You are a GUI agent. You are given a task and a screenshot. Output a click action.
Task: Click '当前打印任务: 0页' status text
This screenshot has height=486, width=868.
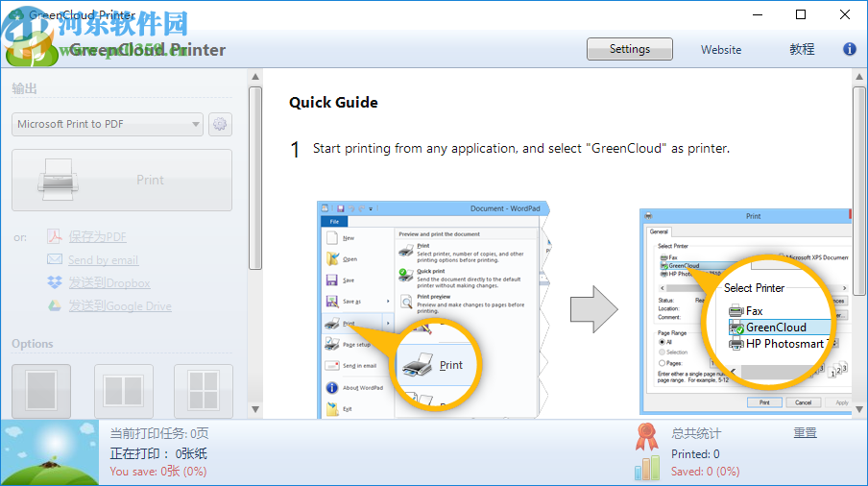[158, 433]
